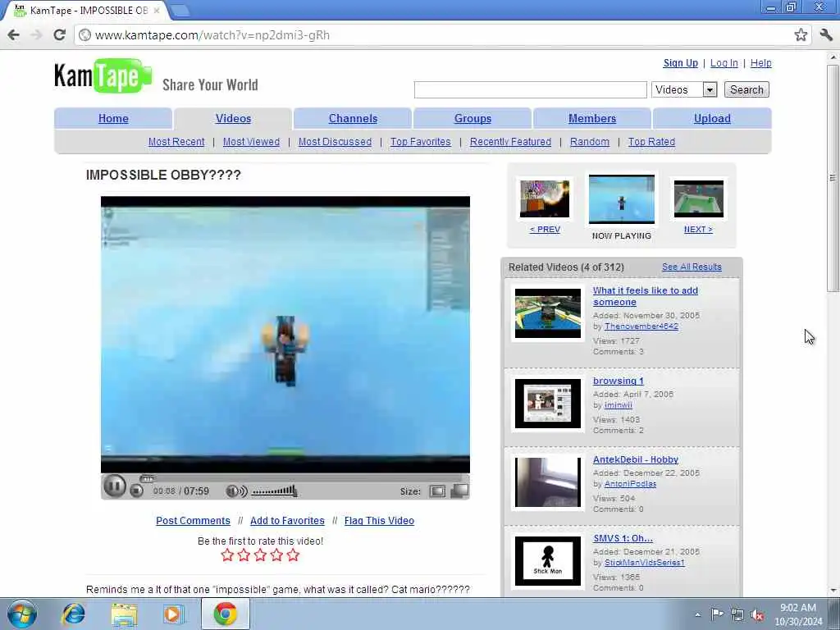Go back in the browser
840x630 pixels.
[x=13, y=34]
